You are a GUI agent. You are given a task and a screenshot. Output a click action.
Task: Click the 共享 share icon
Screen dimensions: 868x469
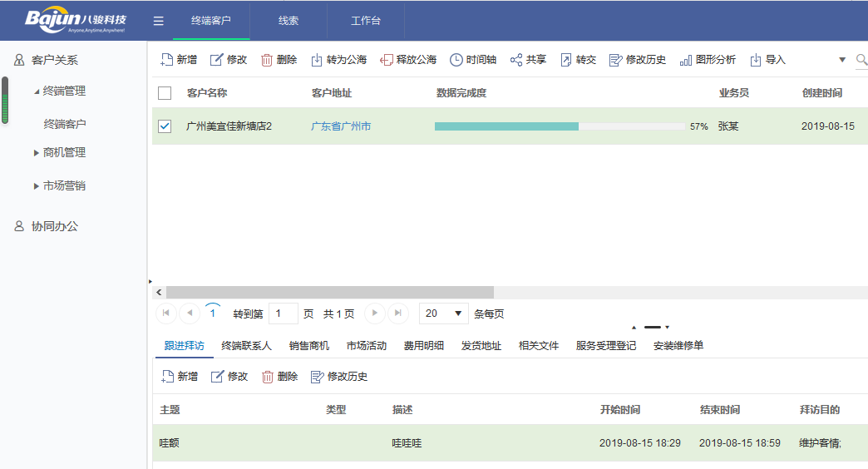(x=516, y=60)
